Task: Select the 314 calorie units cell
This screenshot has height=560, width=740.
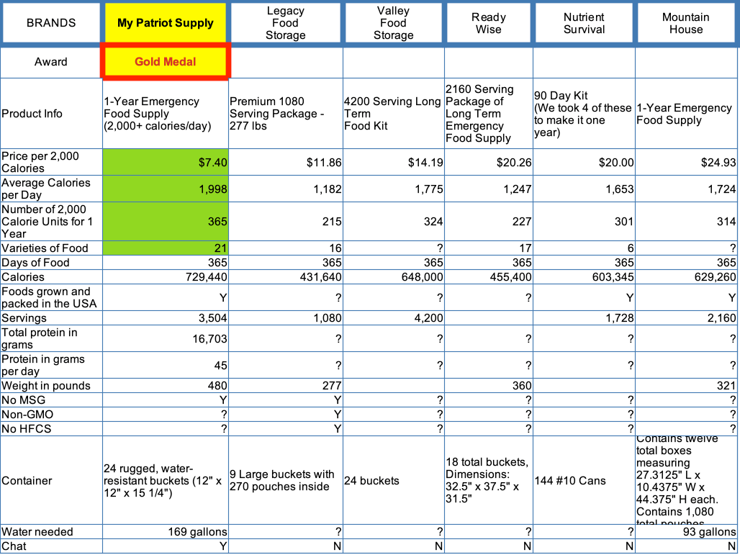Action: click(686, 221)
